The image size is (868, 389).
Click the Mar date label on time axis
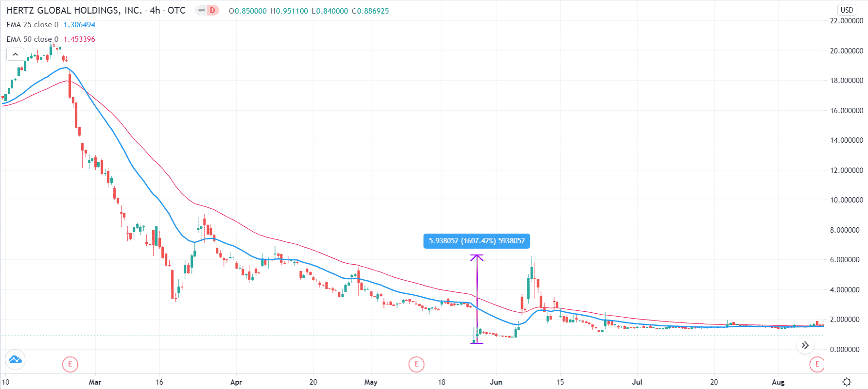(x=95, y=382)
